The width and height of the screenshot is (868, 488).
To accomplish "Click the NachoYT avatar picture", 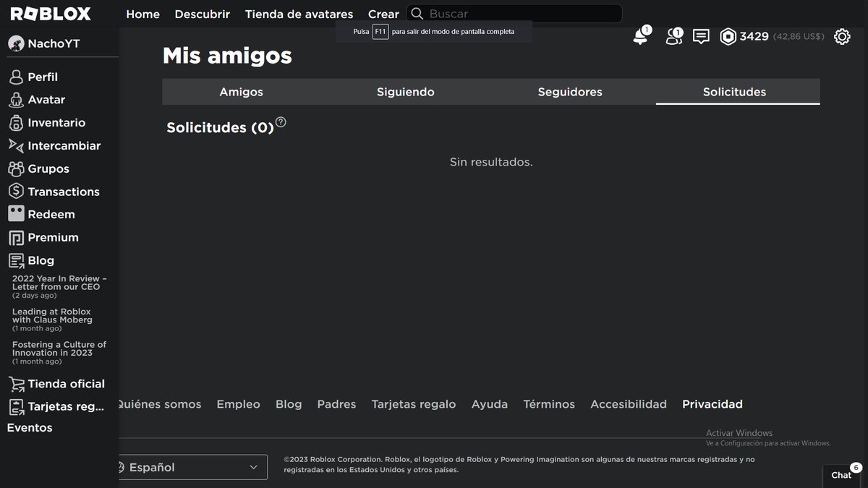I will pos(16,43).
